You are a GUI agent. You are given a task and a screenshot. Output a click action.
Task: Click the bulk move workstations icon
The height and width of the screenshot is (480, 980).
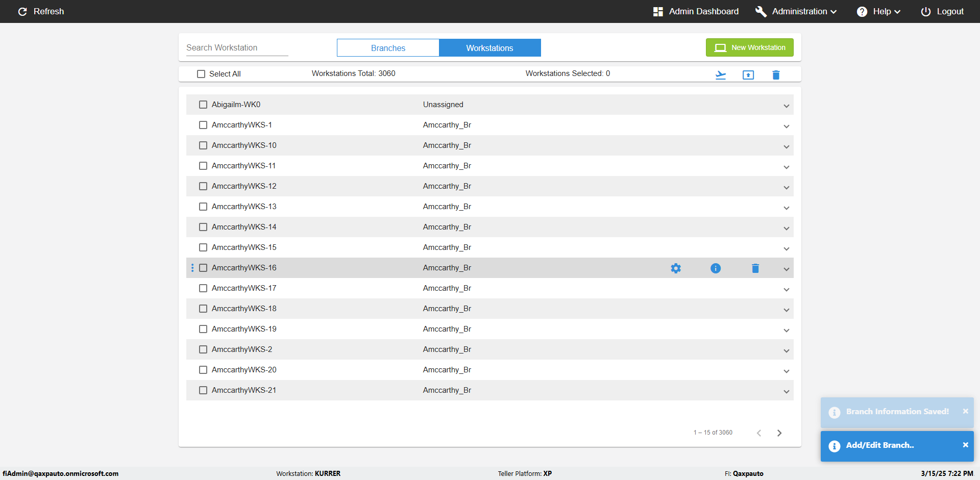721,75
